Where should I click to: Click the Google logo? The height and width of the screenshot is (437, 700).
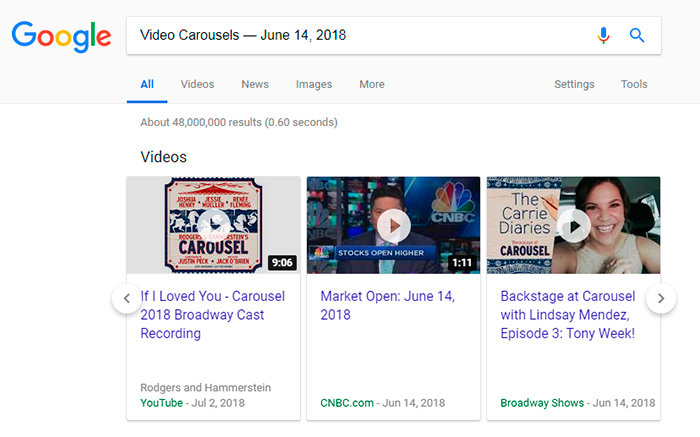pyautogui.click(x=62, y=36)
